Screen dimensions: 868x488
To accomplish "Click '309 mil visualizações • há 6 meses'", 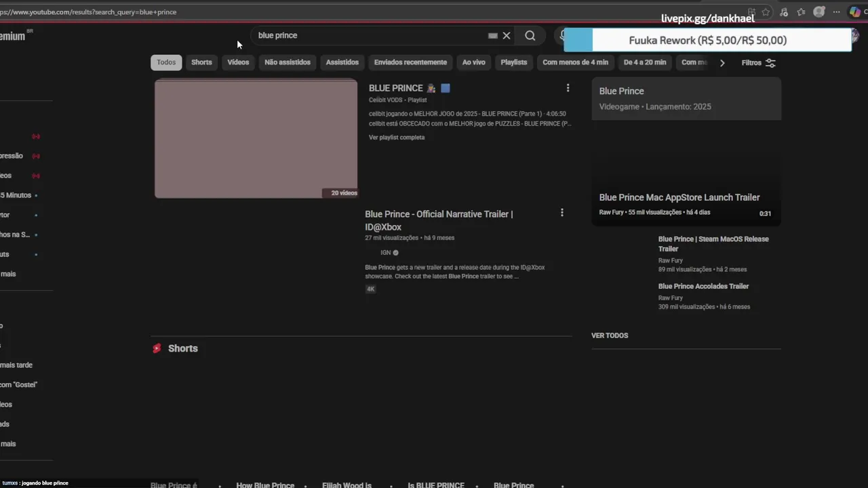I will coord(704,307).
